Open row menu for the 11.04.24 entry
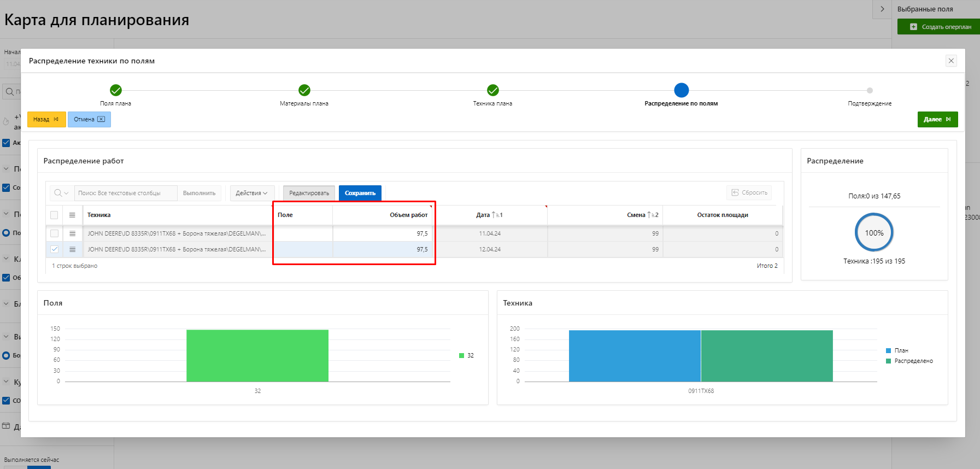 tap(72, 233)
